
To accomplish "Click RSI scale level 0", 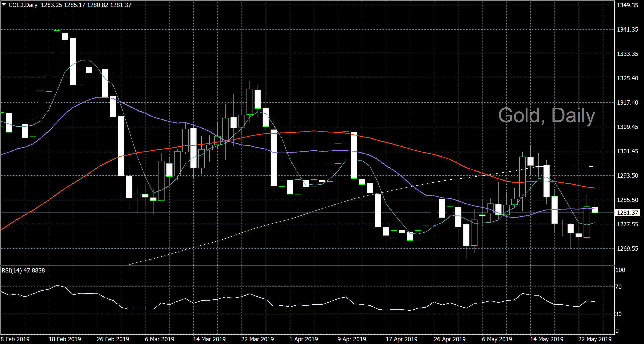I will [x=617, y=331].
